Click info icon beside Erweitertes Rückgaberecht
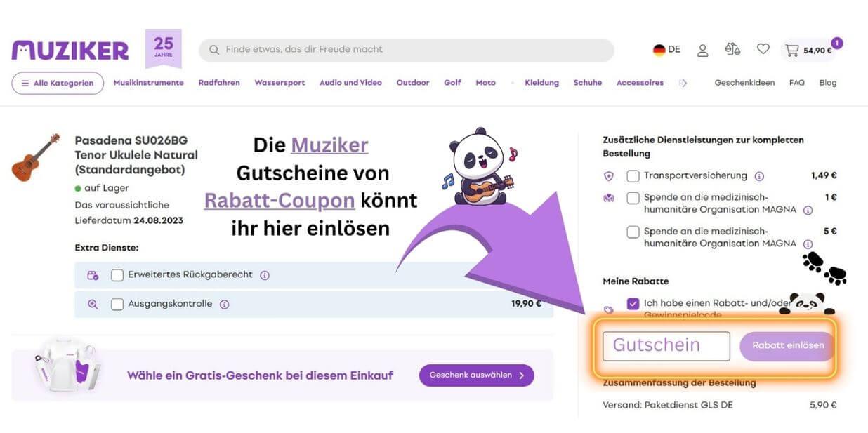 (265, 275)
